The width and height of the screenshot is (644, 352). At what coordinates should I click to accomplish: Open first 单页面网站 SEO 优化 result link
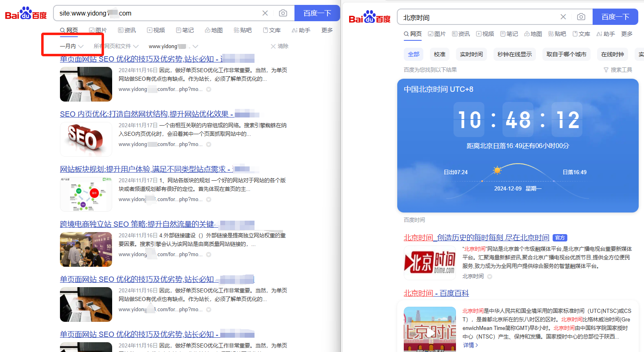157,59
